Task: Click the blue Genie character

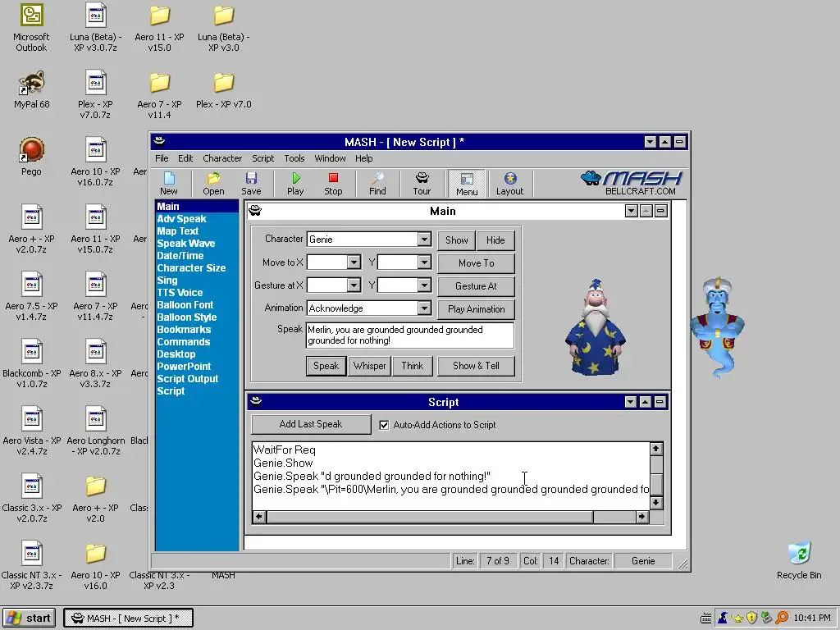Action: pos(717,326)
